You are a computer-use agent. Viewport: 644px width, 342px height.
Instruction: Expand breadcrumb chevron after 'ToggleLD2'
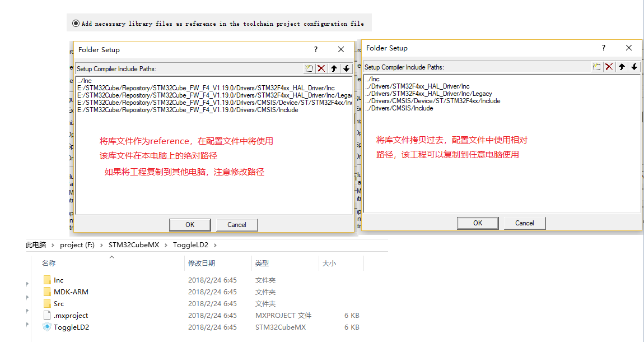(x=215, y=246)
